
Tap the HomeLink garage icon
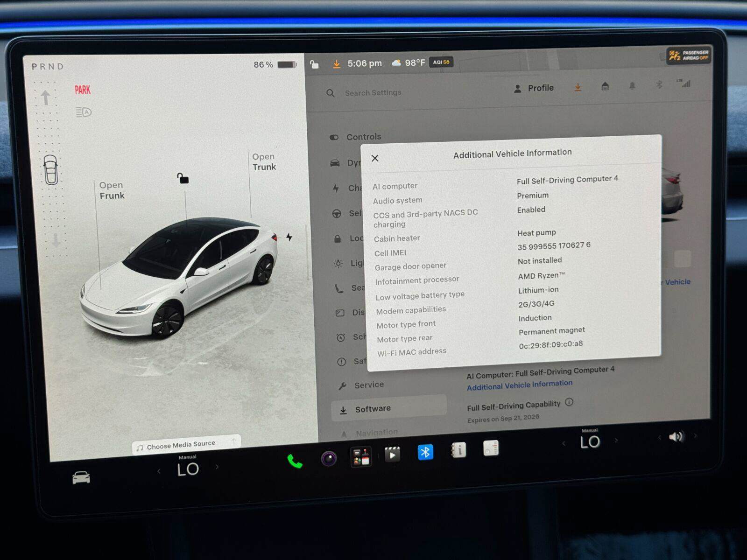[x=605, y=86]
